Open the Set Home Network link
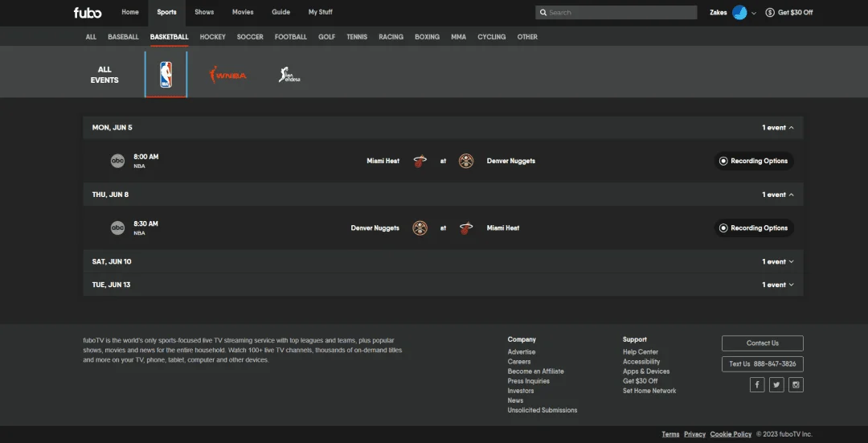Viewport: 868px width, 443px height. click(649, 391)
